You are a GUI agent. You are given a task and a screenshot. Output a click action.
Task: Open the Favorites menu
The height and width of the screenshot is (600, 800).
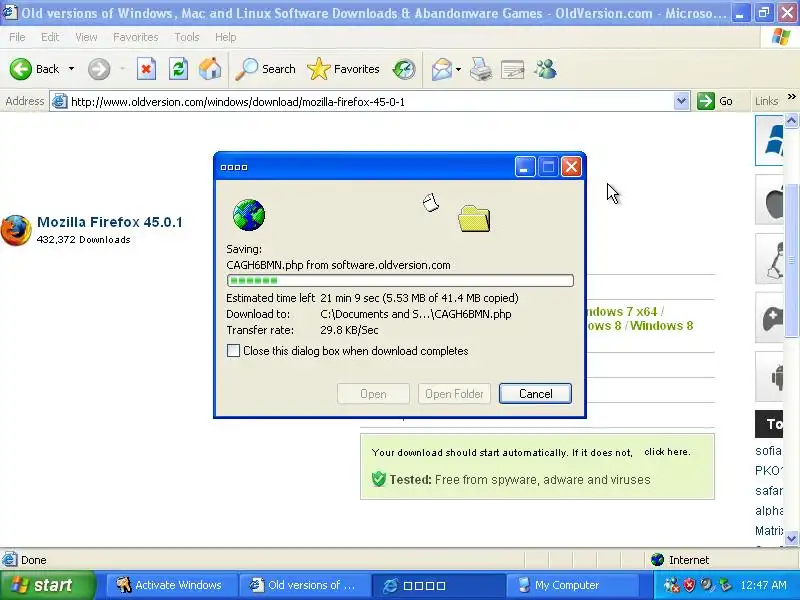point(136,37)
